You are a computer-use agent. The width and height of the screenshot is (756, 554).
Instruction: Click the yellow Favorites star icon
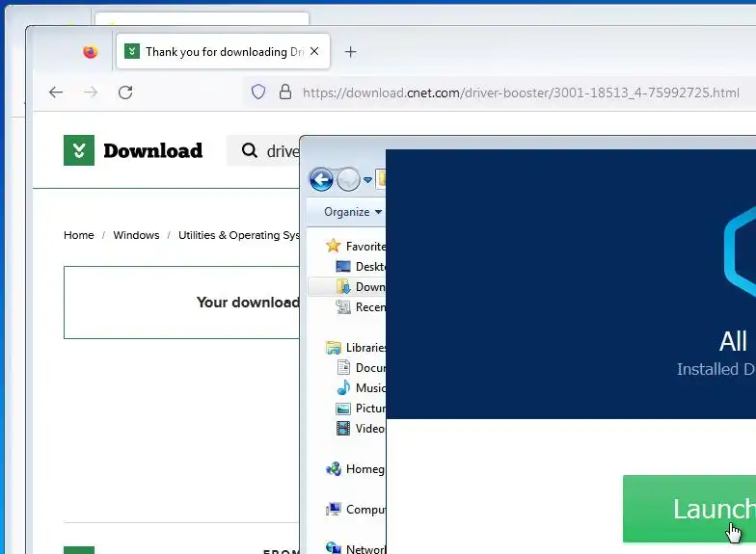click(334, 246)
